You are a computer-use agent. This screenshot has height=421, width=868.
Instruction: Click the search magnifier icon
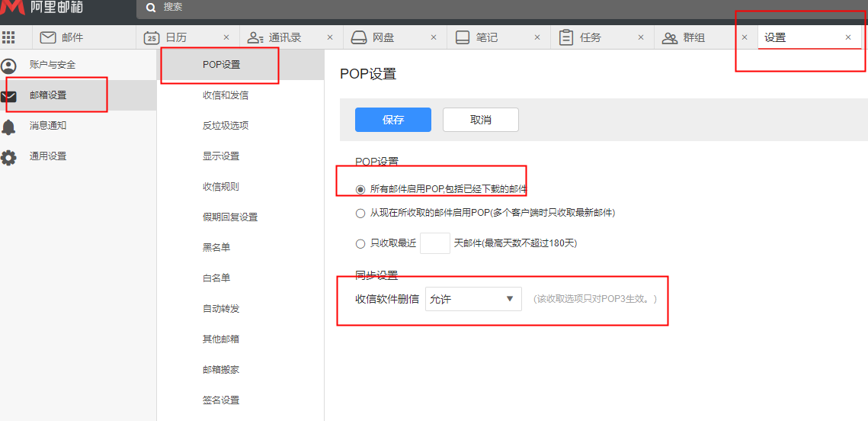151,8
